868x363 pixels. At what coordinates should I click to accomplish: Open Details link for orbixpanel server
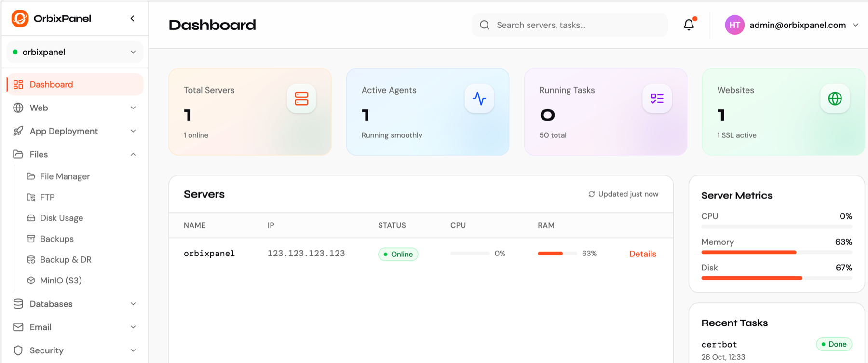[642, 254]
